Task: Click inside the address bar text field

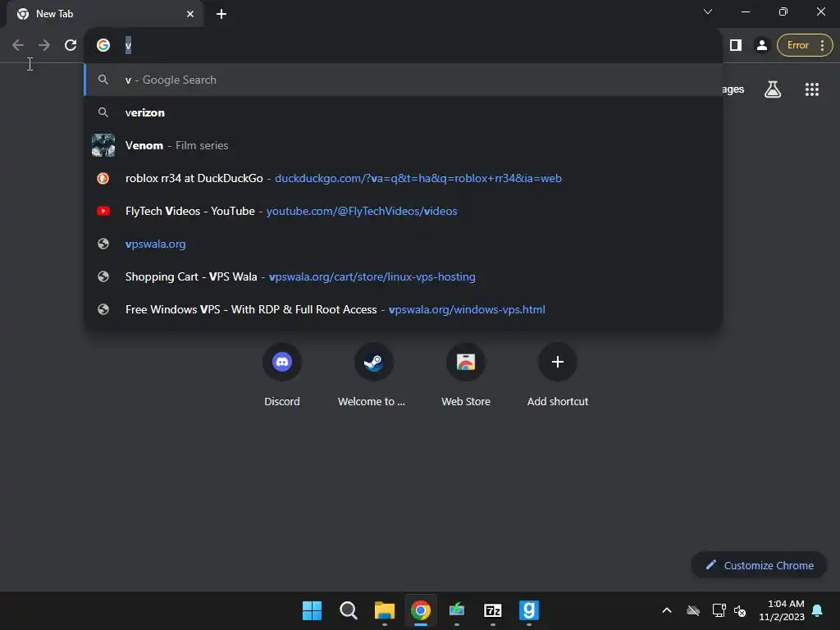Action: pyautogui.click(x=418, y=46)
